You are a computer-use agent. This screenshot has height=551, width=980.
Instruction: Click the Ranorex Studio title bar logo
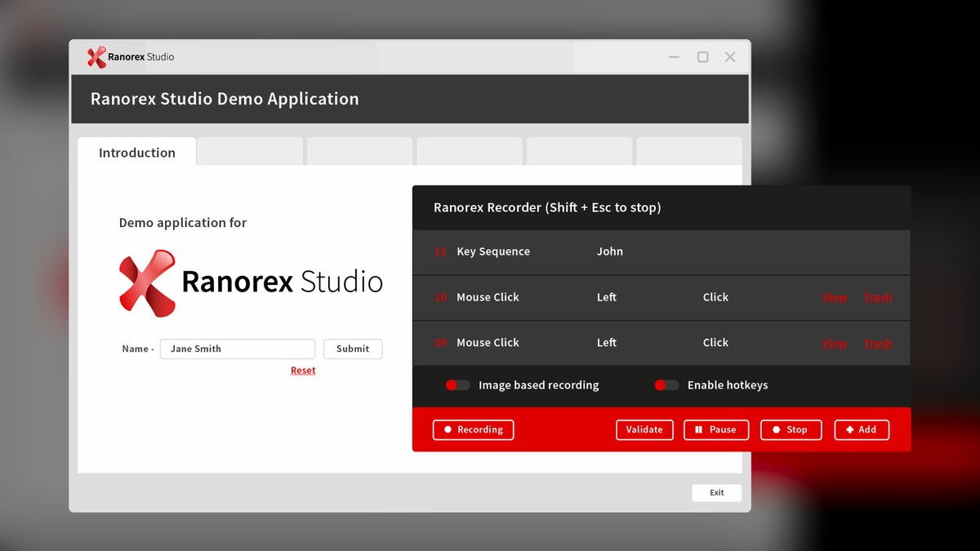pyautogui.click(x=131, y=57)
